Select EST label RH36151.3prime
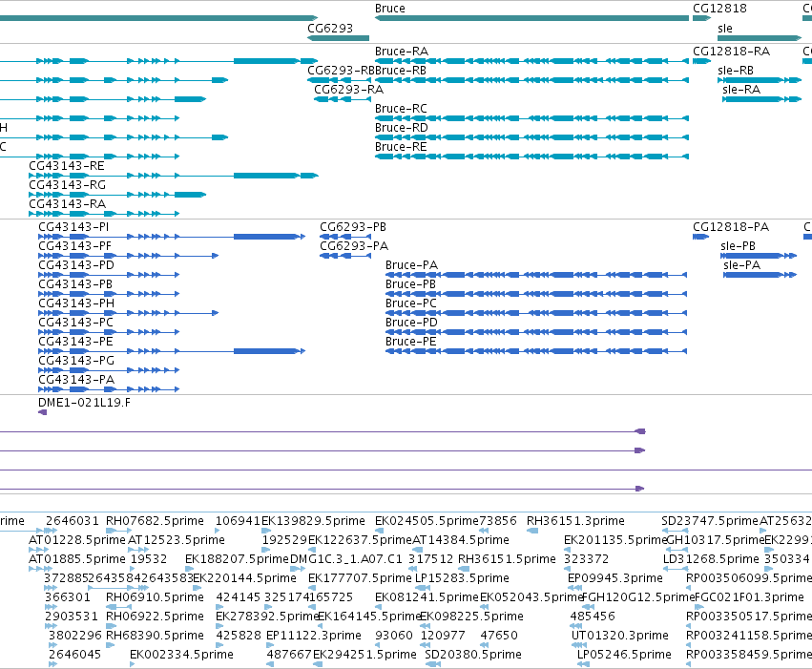The image size is (812, 669). 575,521
